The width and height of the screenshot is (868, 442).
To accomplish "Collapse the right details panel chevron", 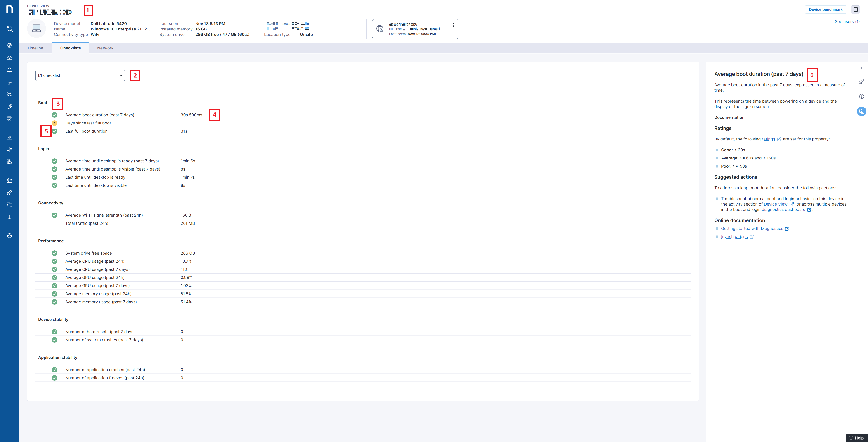I will tap(861, 68).
